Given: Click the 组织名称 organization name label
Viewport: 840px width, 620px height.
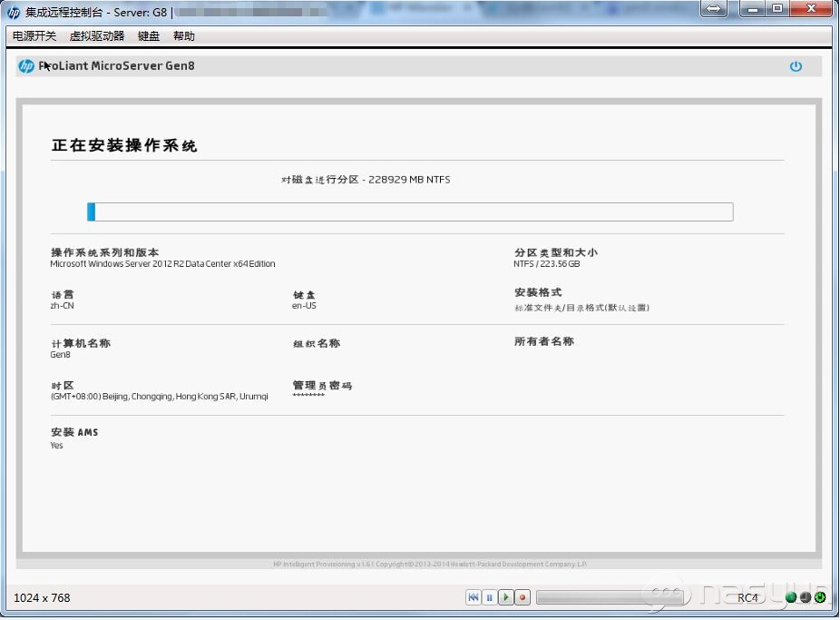Looking at the screenshot, I should [317, 343].
